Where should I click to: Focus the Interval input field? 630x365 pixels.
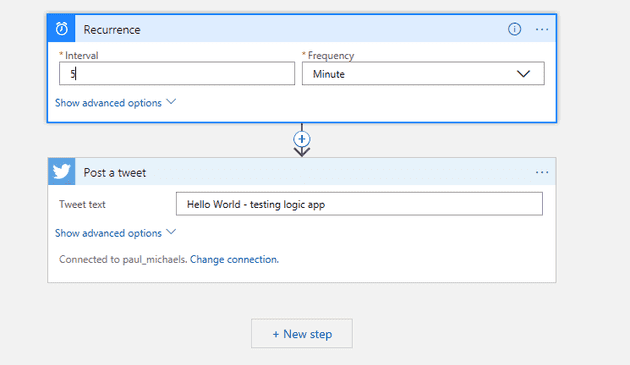click(x=177, y=74)
